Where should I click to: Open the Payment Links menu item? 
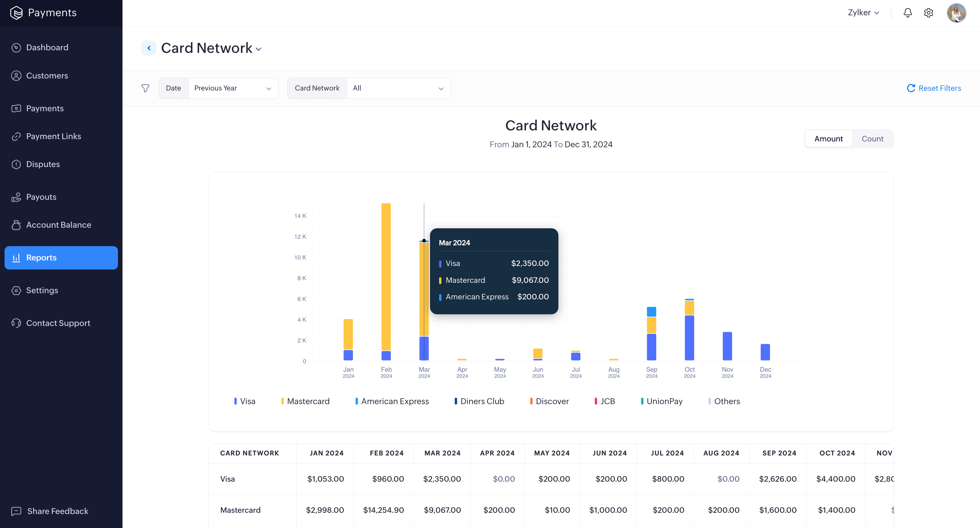[x=53, y=136]
